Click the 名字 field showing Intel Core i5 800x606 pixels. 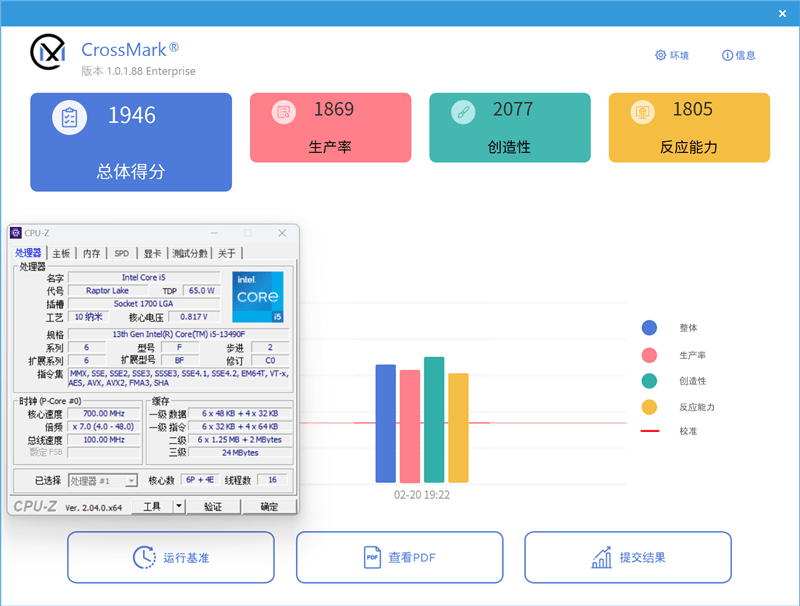pos(144,277)
